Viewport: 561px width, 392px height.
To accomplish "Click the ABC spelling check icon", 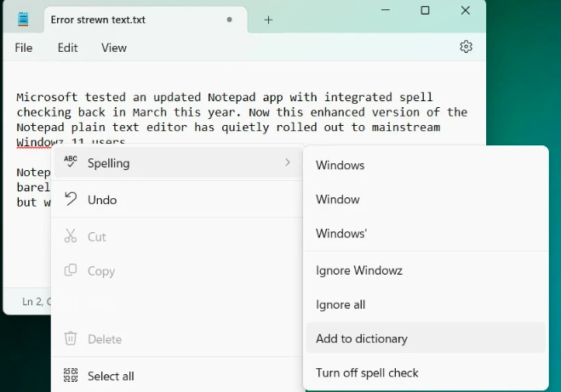I will click(71, 162).
